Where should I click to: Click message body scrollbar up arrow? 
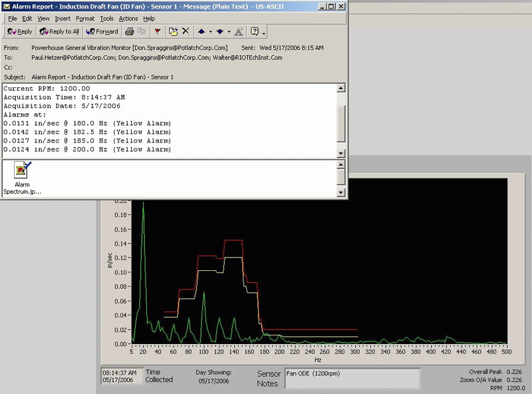tap(341, 88)
